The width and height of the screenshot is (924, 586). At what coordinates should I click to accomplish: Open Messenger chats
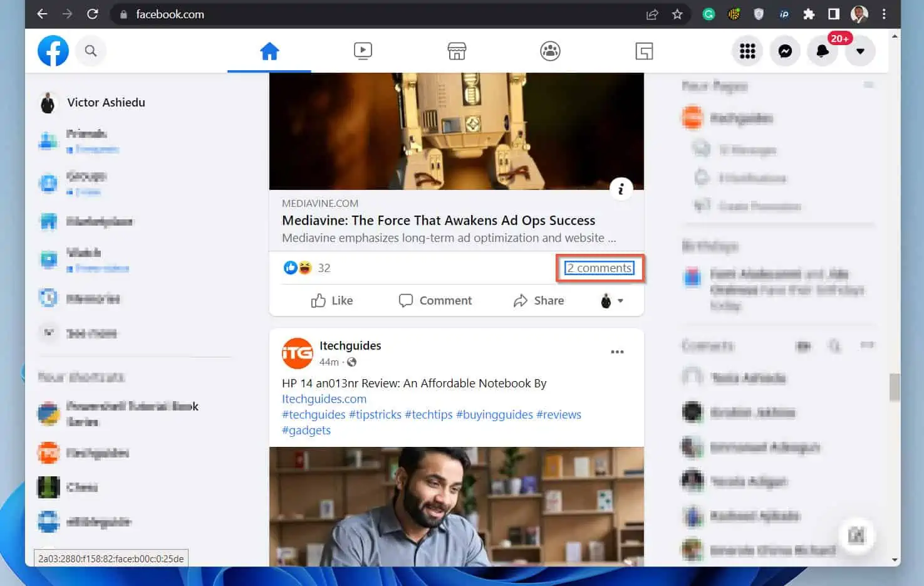point(785,51)
